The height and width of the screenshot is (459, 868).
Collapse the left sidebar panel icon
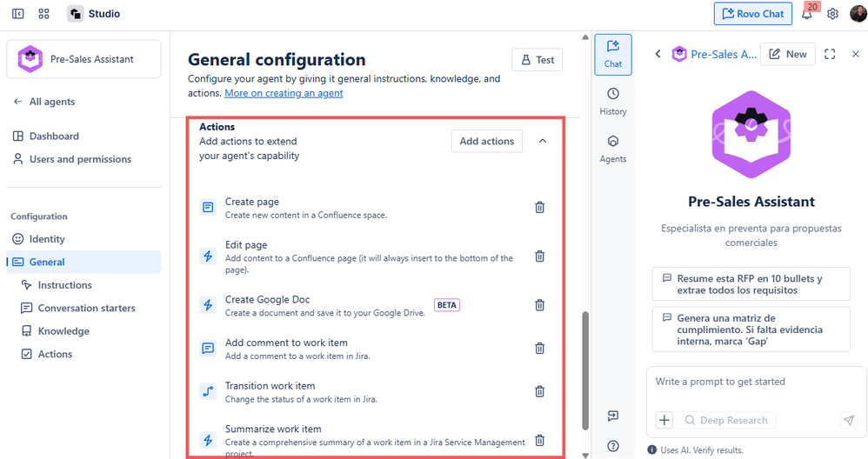click(17, 14)
